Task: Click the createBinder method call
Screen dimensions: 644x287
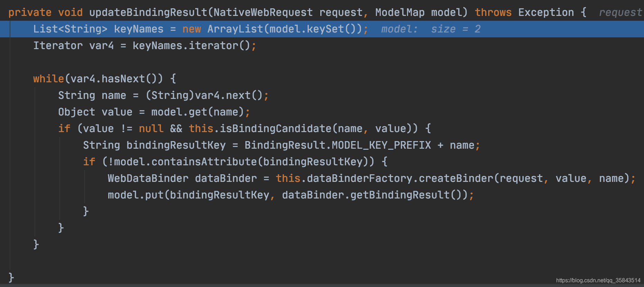Action: click(x=456, y=178)
